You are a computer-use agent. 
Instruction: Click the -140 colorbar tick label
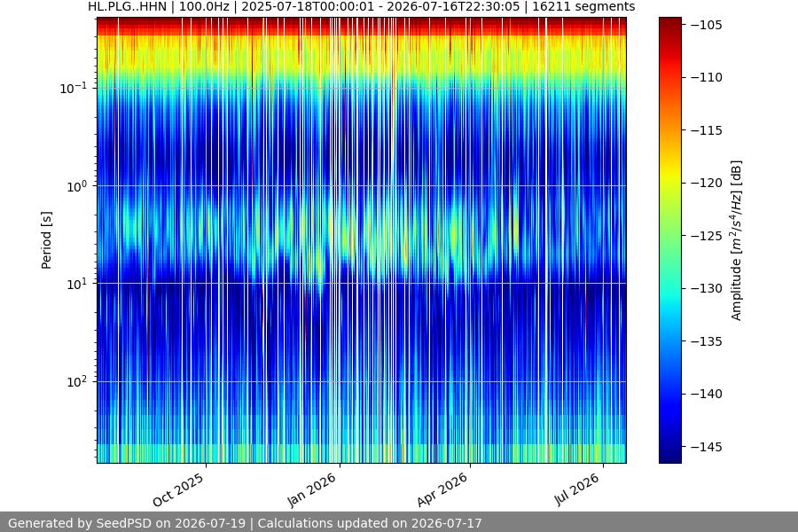[707, 394]
